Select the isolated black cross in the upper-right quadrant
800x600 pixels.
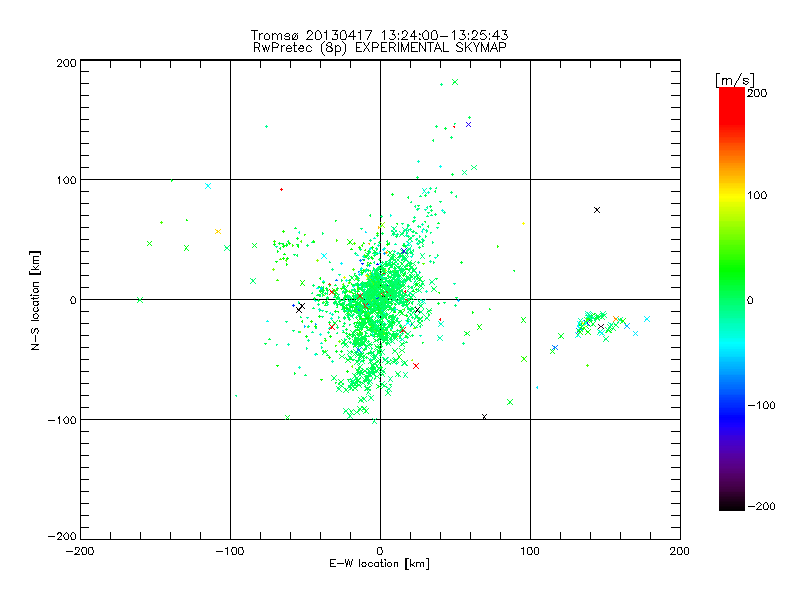point(597,210)
